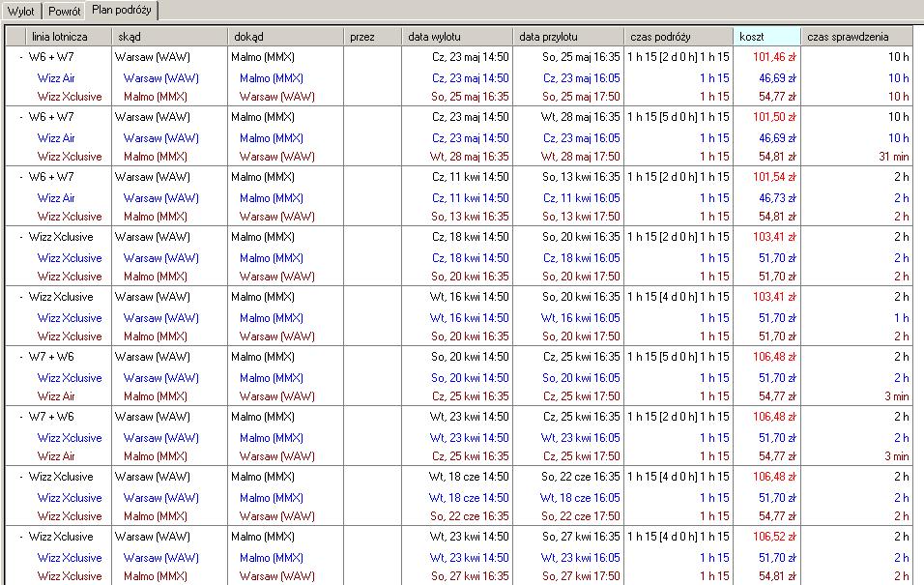
Task: Select the Plan podróży tab
Action: [x=122, y=10]
